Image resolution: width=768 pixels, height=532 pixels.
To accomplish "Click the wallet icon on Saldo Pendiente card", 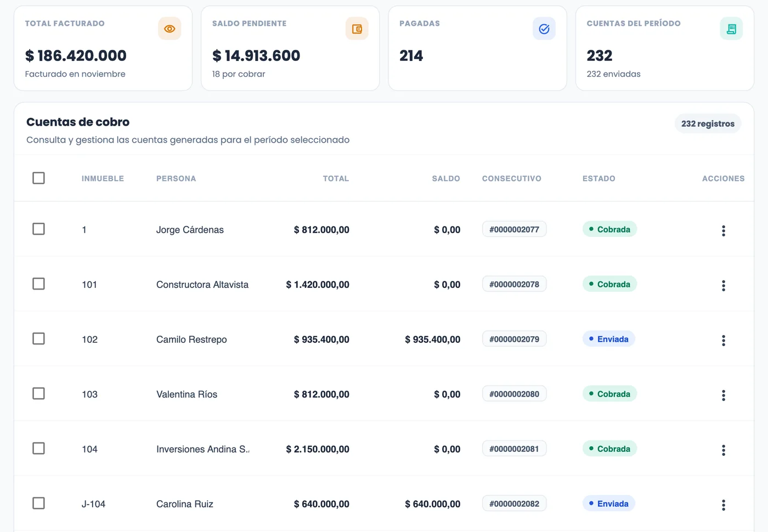I will 357,29.
